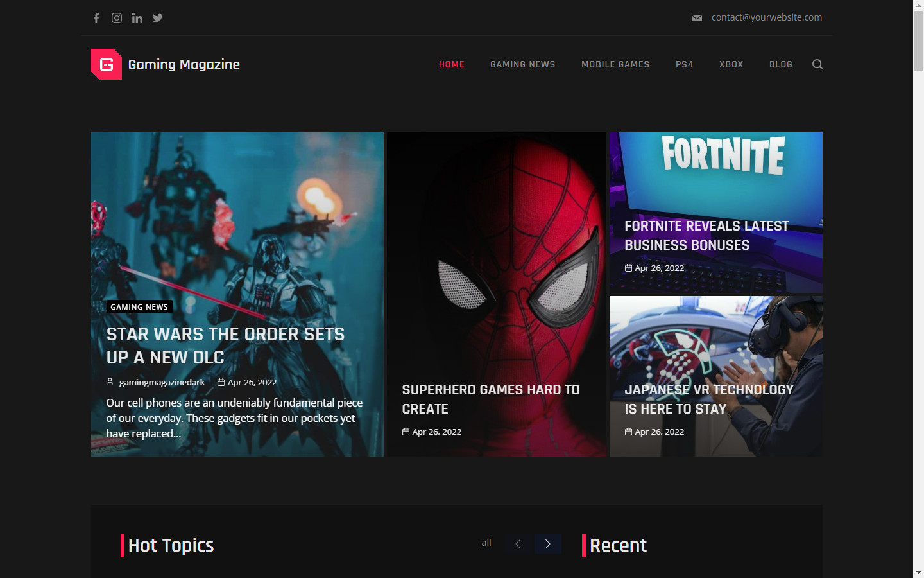
Task: Click the Star Wars post Apr 26, 2022 date
Action: (252, 382)
